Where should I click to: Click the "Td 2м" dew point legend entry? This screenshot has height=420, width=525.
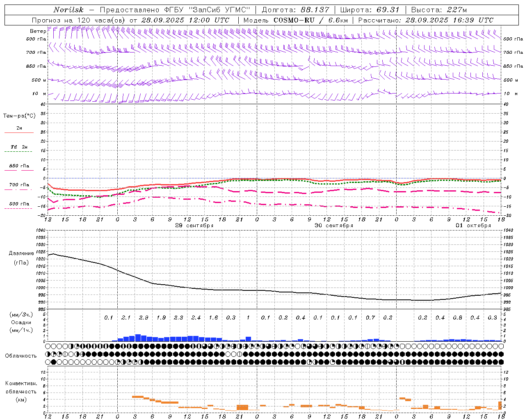coord(19,147)
